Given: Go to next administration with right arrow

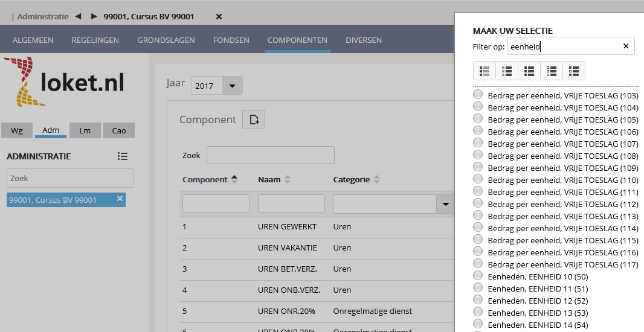Looking at the screenshot, I should [x=94, y=16].
